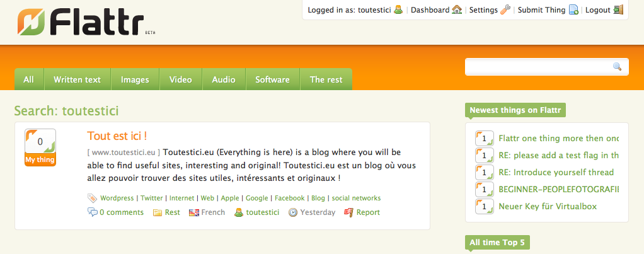Switch to the Images tab

tap(135, 79)
